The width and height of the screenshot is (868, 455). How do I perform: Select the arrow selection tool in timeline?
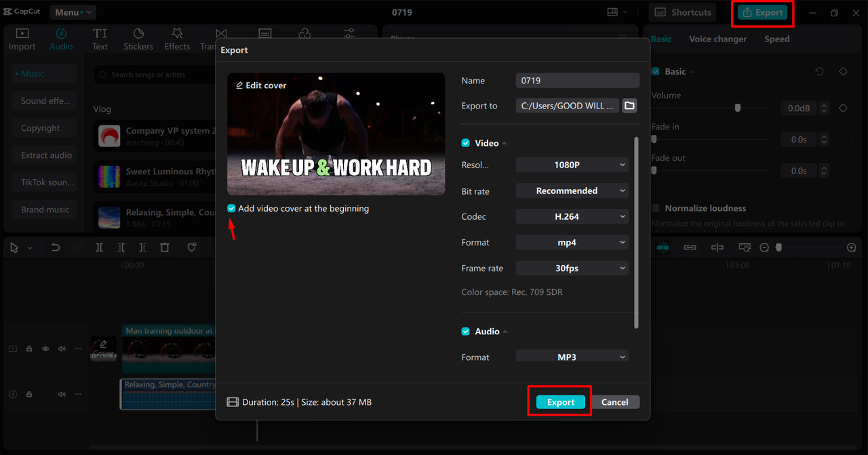click(14, 248)
